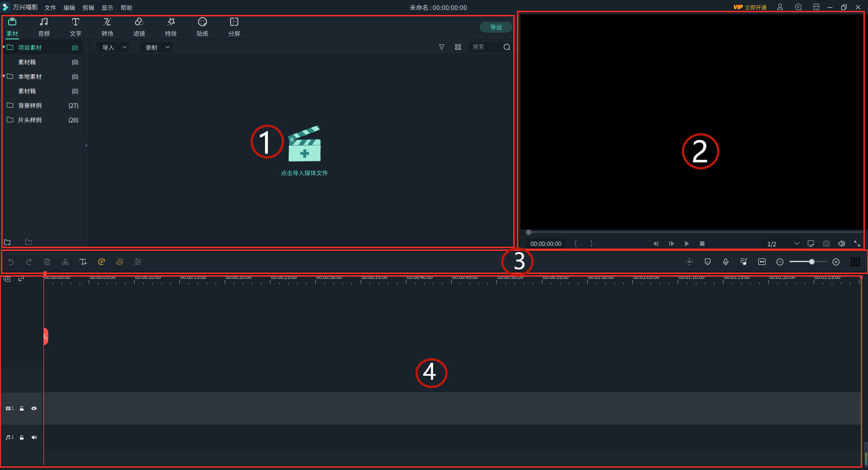Open the 剪辑 menu

point(88,8)
